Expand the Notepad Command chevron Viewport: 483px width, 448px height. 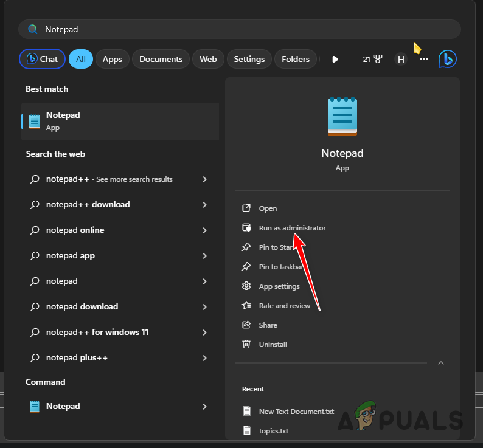204,407
